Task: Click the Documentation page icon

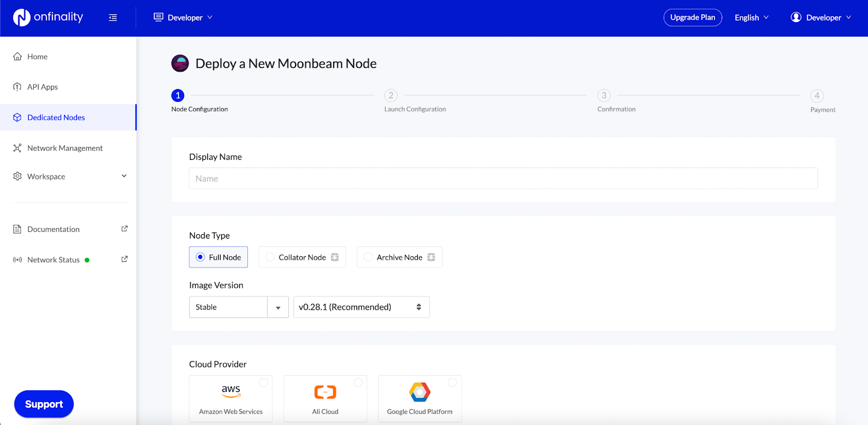Action: point(17,229)
